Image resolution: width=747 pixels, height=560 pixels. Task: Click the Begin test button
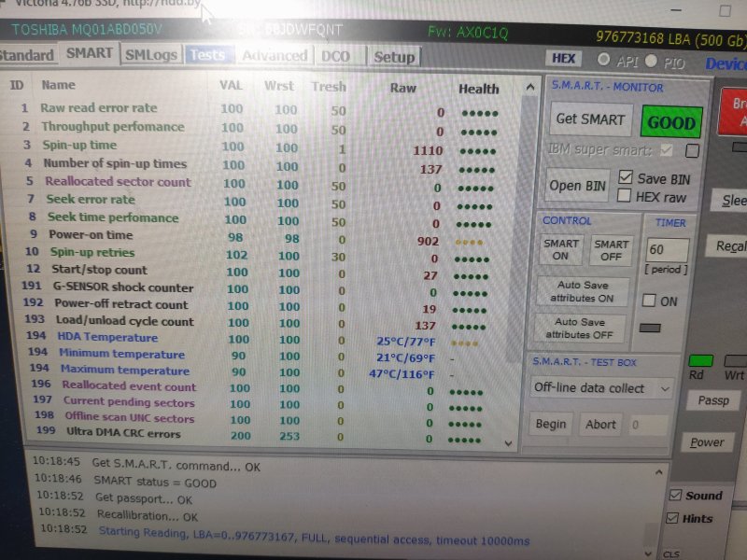tap(551, 425)
